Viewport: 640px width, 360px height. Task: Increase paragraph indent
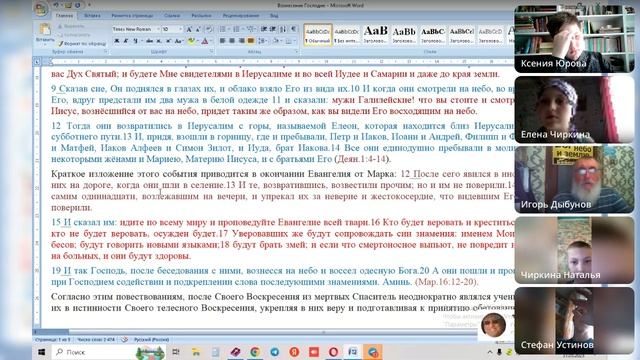273,29
